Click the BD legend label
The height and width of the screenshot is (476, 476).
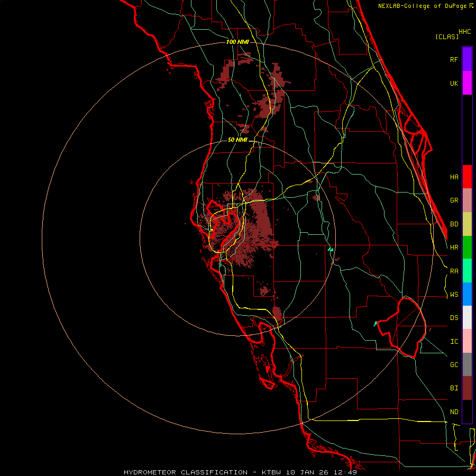pyautogui.click(x=454, y=224)
